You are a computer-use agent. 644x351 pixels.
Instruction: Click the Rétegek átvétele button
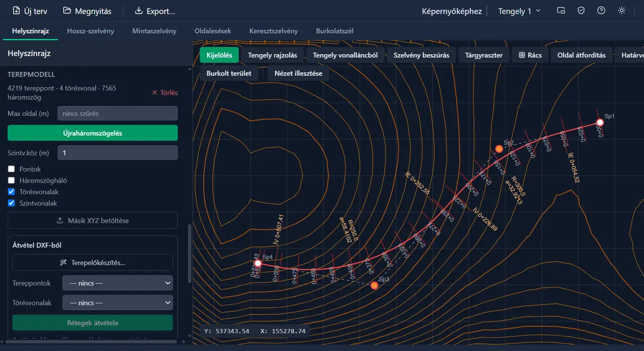tap(93, 323)
